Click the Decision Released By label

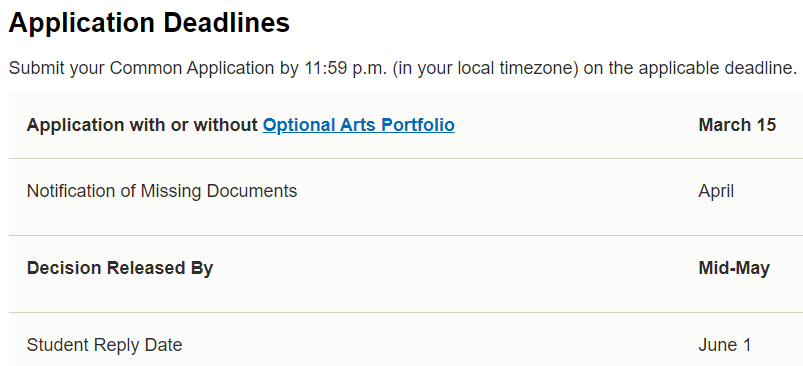[x=120, y=268]
